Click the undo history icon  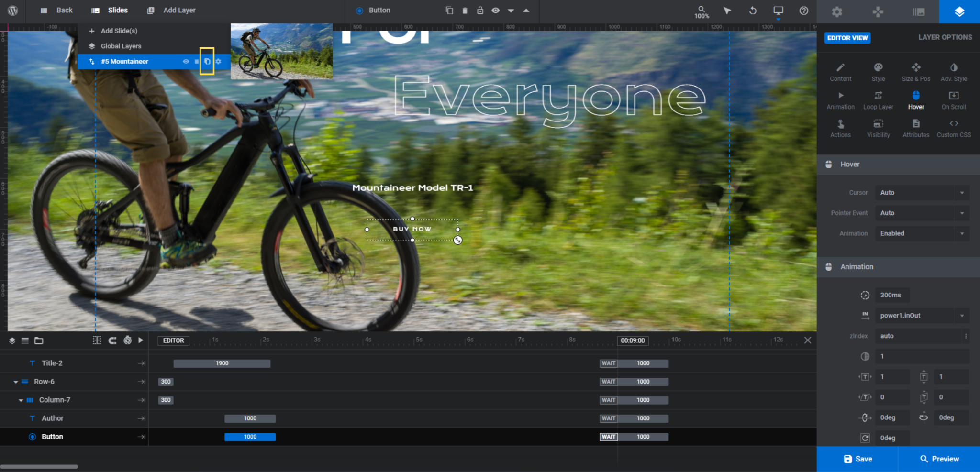[753, 10]
